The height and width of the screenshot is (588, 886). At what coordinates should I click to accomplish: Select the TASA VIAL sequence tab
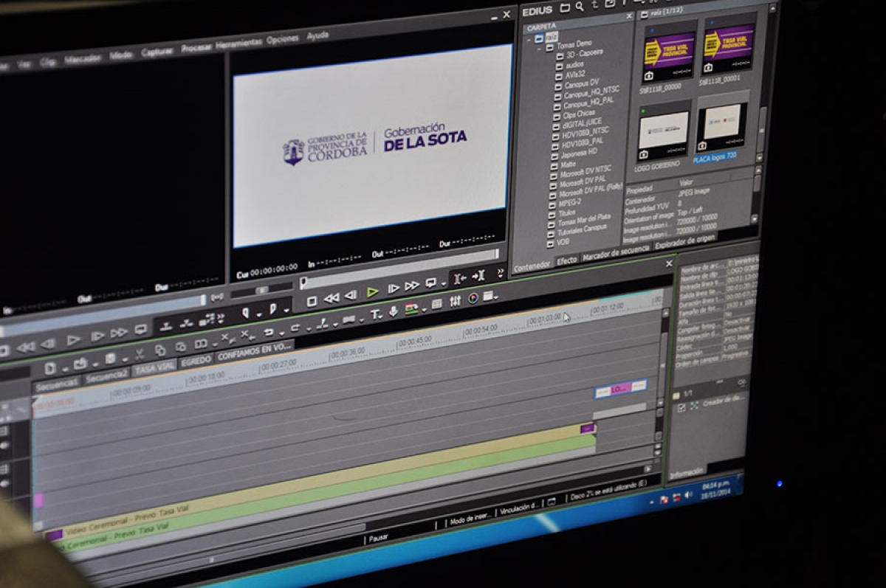tap(154, 367)
